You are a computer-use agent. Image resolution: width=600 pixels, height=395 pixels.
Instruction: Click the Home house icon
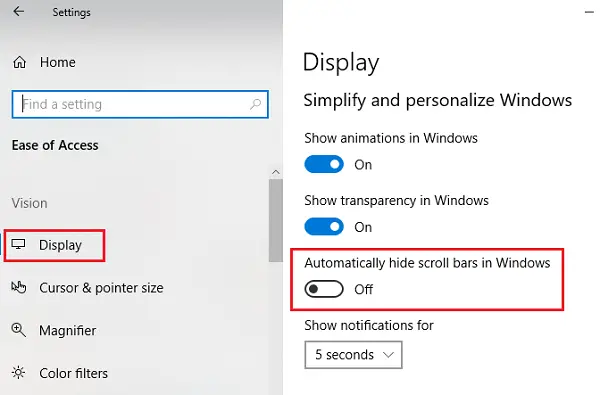[20, 62]
